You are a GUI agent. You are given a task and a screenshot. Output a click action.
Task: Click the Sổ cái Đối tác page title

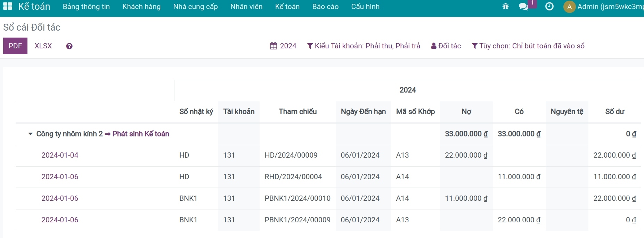click(x=32, y=27)
